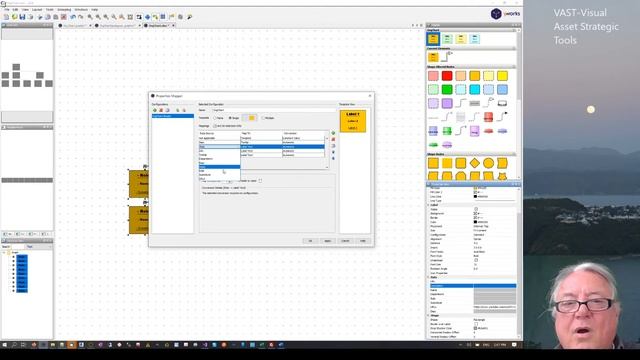
Task: Open the Tools menu
Action: coord(49,9)
